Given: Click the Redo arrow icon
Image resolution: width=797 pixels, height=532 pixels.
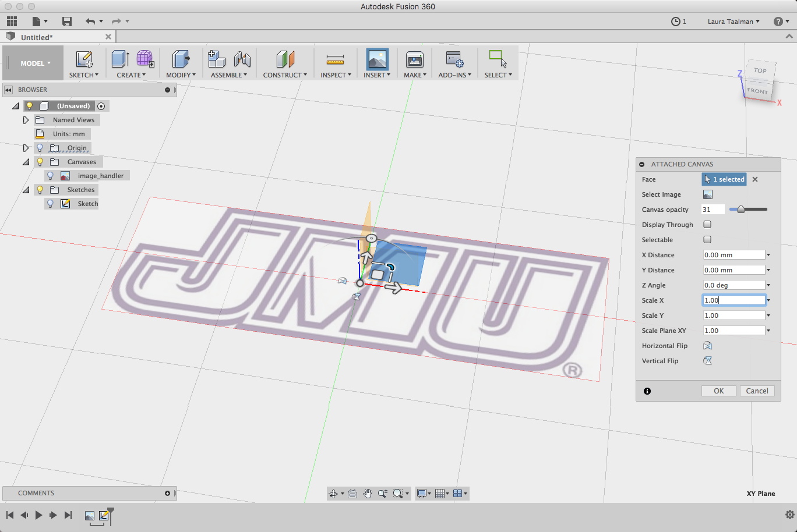Looking at the screenshot, I should (117, 22).
